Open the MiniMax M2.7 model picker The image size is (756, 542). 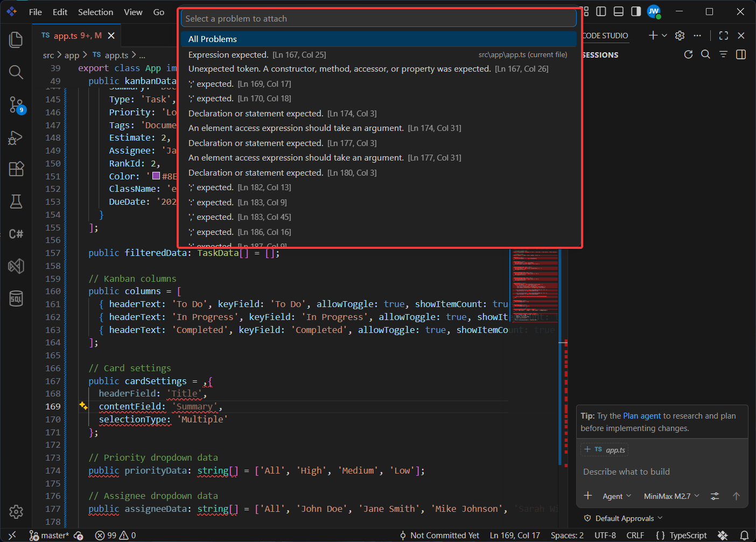tap(671, 496)
